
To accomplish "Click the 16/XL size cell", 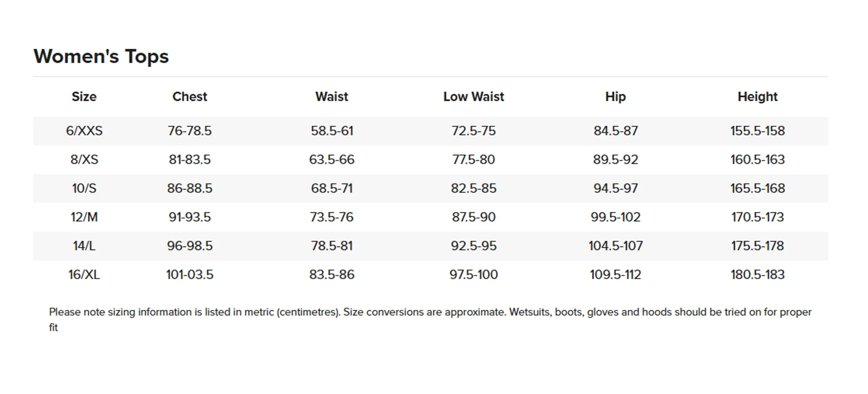I will point(84,274).
